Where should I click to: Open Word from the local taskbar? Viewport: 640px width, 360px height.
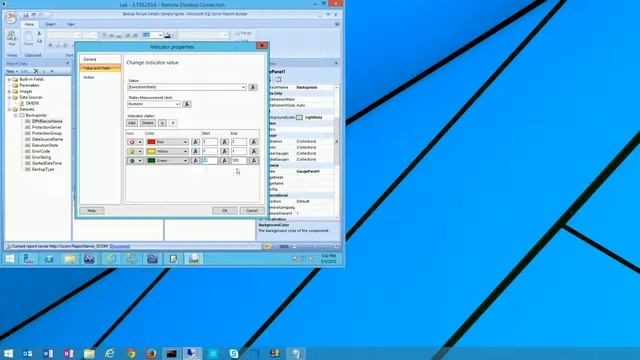pos(48,353)
